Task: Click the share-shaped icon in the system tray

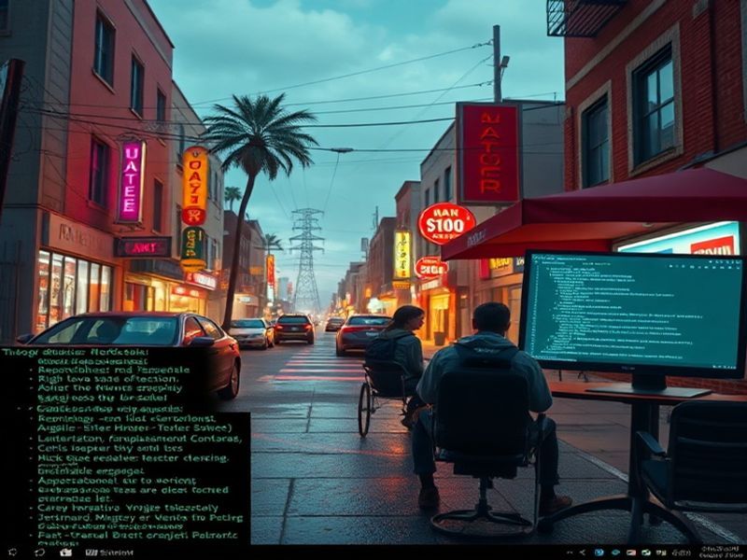Action: (x=583, y=553)
